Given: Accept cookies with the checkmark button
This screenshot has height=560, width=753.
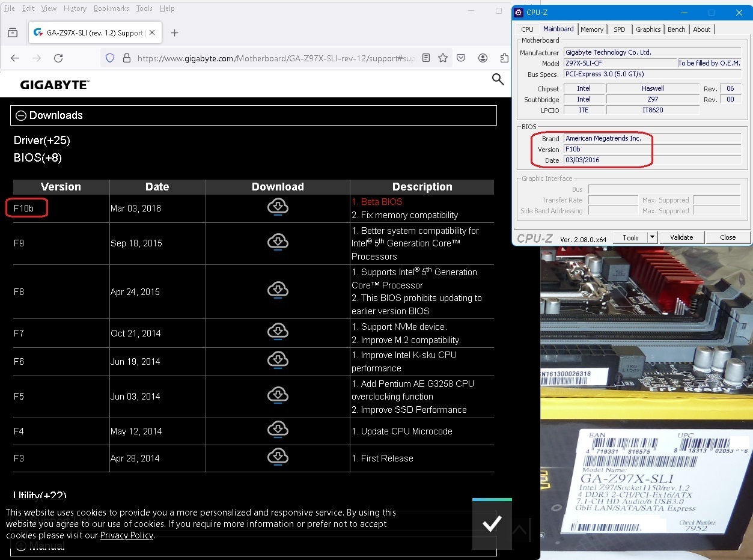Looking at the screenshot, I should pos(492,523).
